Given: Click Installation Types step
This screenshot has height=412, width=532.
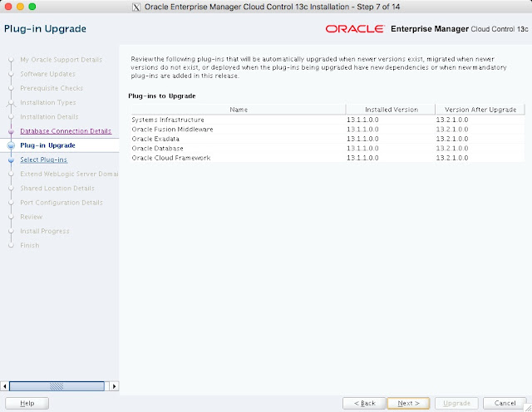Looking at the screenshot, I should 48,102.
